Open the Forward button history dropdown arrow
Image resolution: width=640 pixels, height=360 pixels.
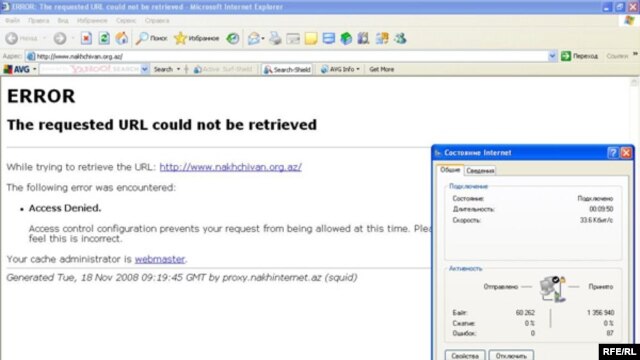pos(73,38)
